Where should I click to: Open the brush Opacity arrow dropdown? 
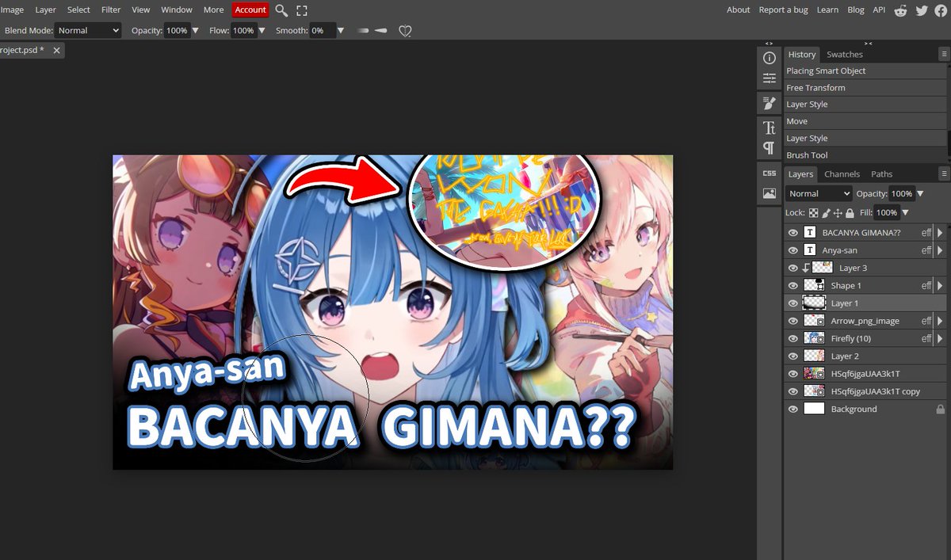tap(195, 31)
